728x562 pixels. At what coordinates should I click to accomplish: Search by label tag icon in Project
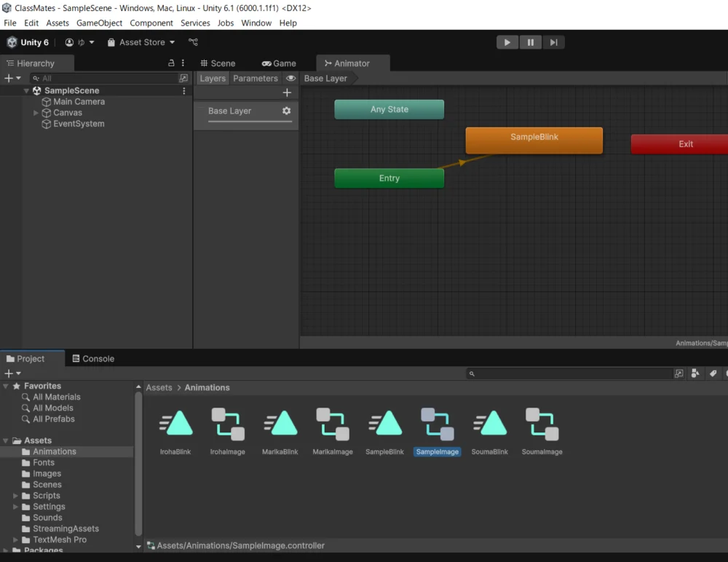tap(713, 373)
